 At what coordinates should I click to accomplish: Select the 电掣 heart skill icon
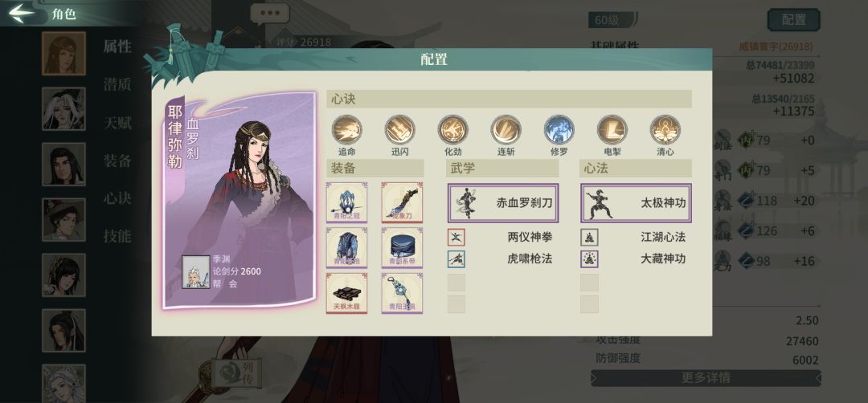pos(612,131)
